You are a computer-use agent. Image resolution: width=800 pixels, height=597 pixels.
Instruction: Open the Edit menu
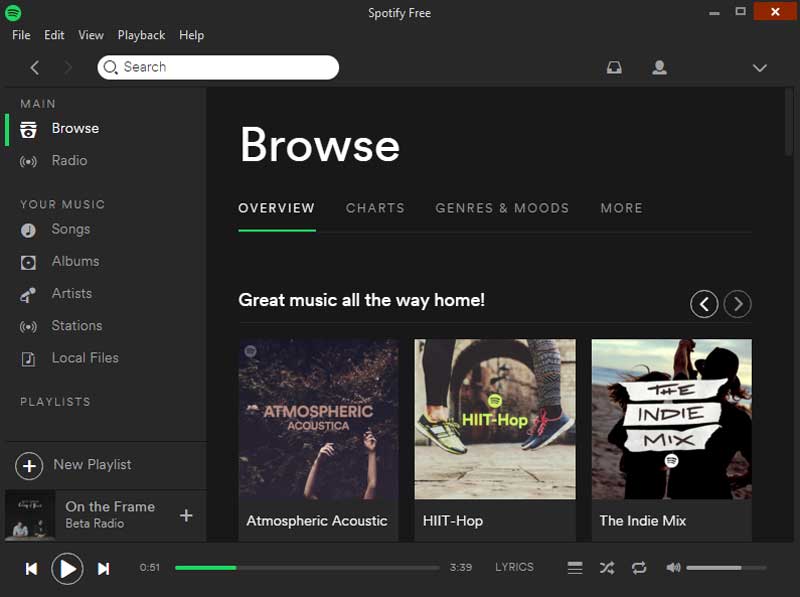pos(54,35)
